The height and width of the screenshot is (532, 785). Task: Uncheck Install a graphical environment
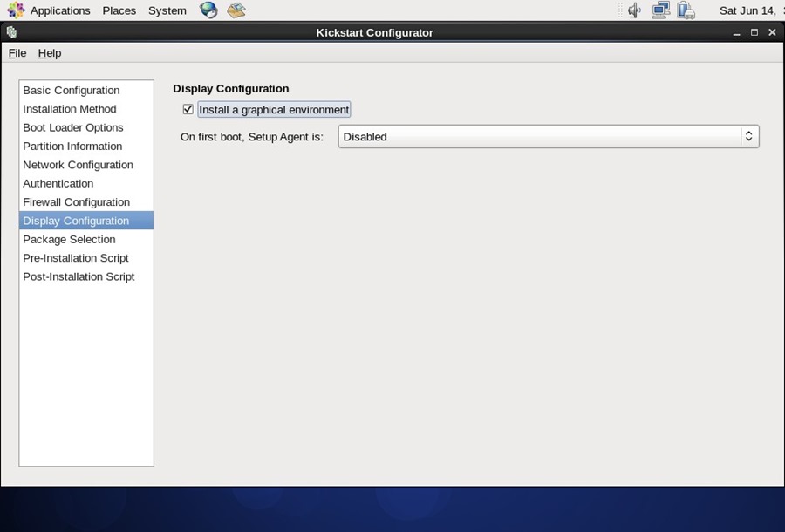click(188, 109)
